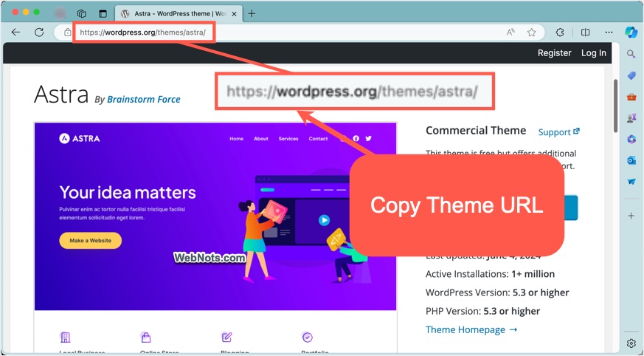Open workspaces icon
Image resolution: width=644 pixels, height=356 pixels.
point(82,13)
